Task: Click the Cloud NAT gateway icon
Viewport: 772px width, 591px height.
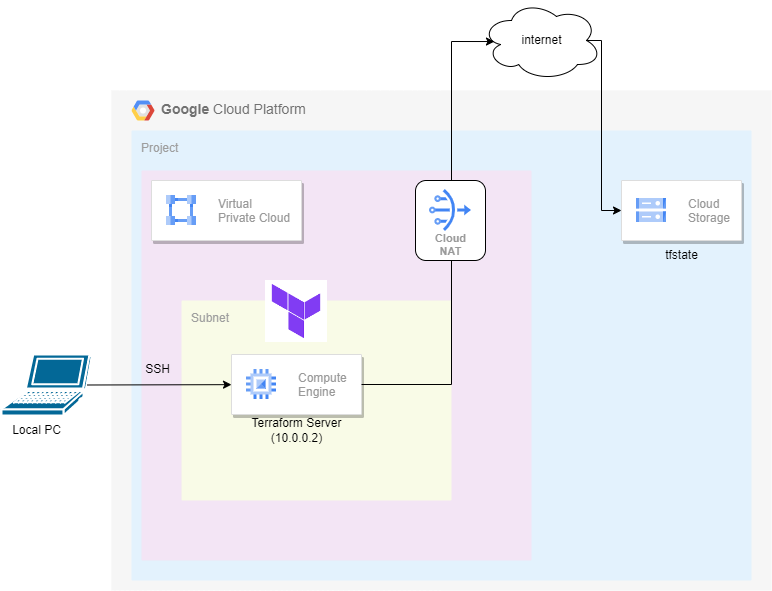Action: (450, 210)
